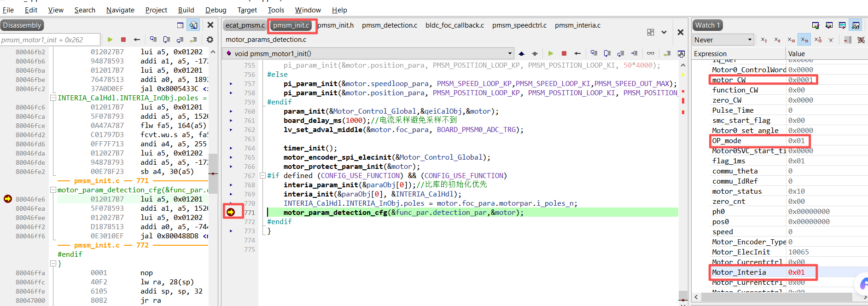Image resolution: width=868 pixels, height=306 pixels.
Task: Jump to previous function with blue up arrow
Action: 521,54
